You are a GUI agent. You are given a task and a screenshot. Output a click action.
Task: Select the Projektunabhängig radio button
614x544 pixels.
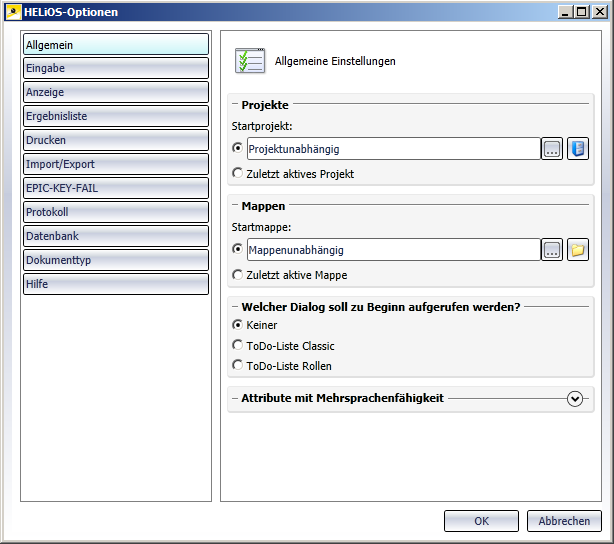coord(237,148)
